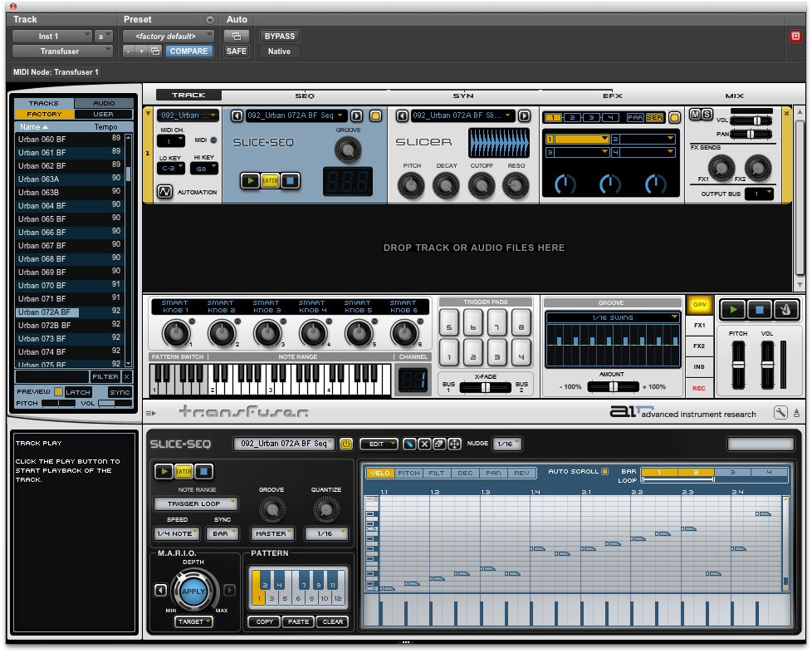
Task: Toggle the SLICE-SEQ editor power button
Action: (x=346, y=444)
